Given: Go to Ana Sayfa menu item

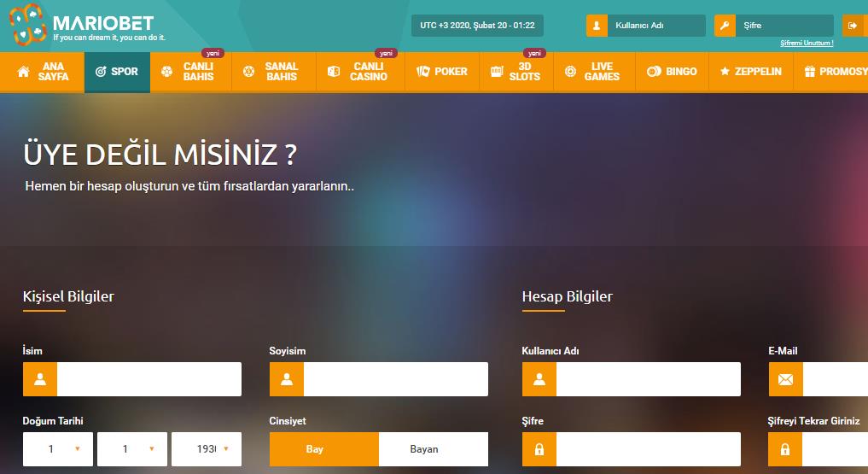Looking at the screenshot, I should click(x=43, y=72).
